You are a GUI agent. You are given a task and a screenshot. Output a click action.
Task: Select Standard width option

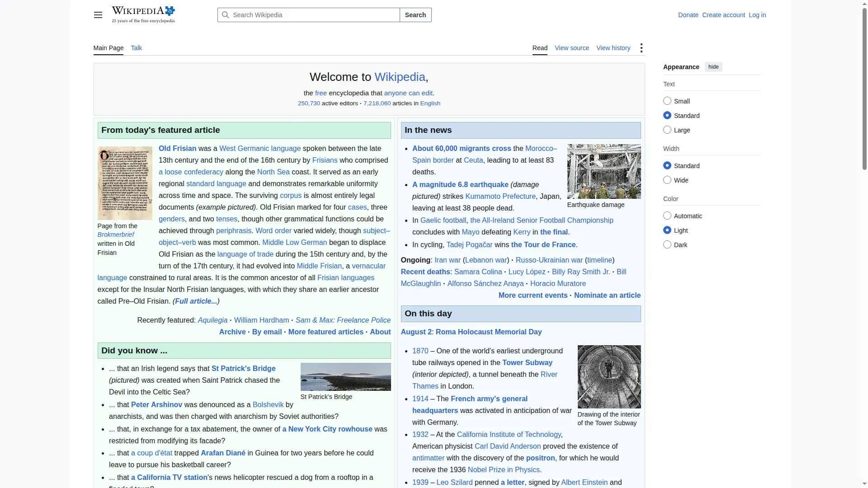[x=667, y=166]
